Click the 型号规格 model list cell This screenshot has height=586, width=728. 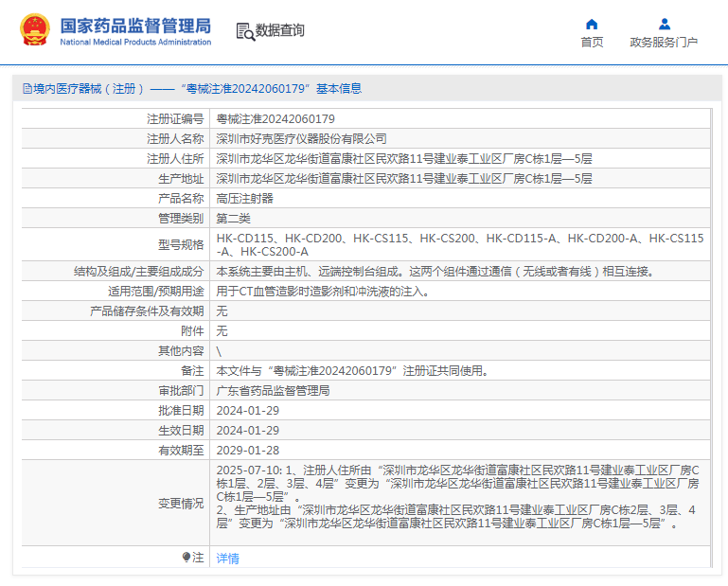[460, 244]
